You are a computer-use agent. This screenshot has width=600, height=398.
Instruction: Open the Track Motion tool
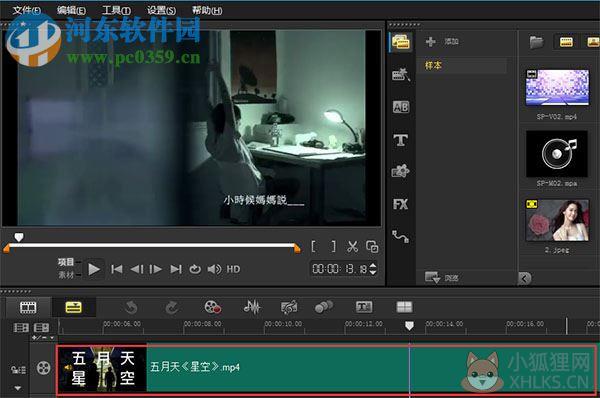(x=324, y=307)
